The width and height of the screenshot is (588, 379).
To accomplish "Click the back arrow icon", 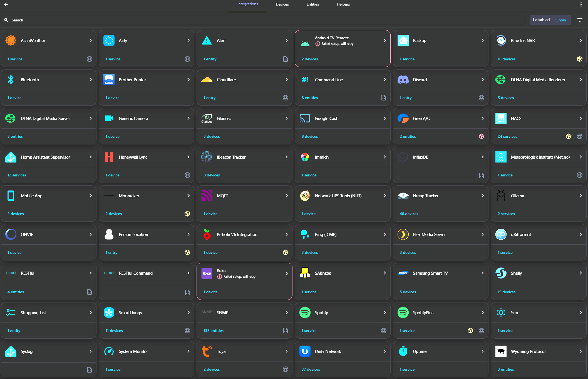I will pos(6,4).
